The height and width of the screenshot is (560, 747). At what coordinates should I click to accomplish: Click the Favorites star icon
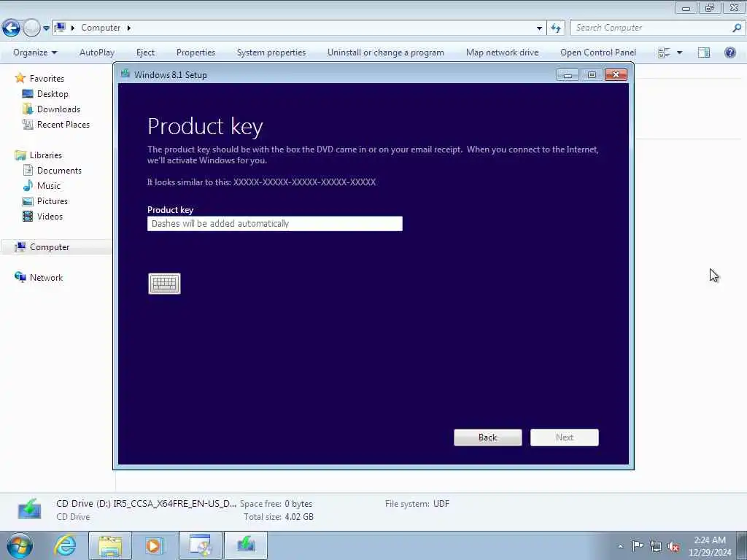pos(20,77)
